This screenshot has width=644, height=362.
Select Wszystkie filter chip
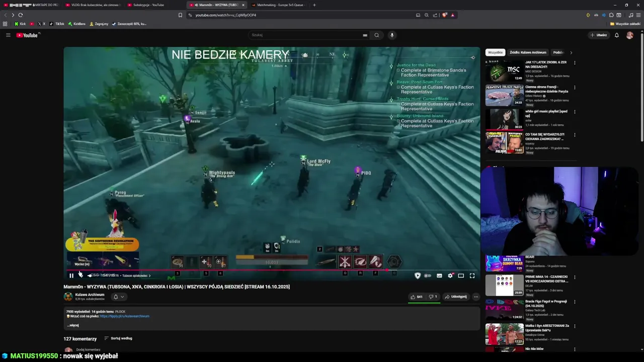(495, 52)
